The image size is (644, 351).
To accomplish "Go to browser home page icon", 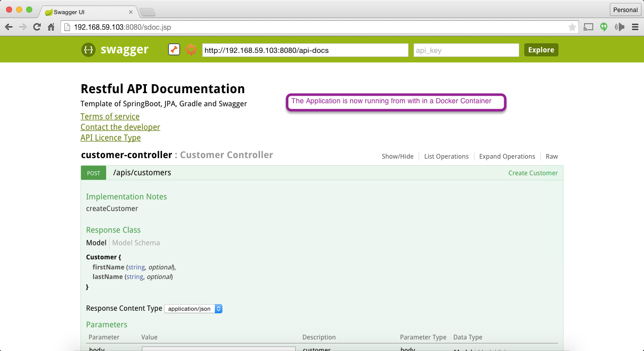I will point(51,27).
